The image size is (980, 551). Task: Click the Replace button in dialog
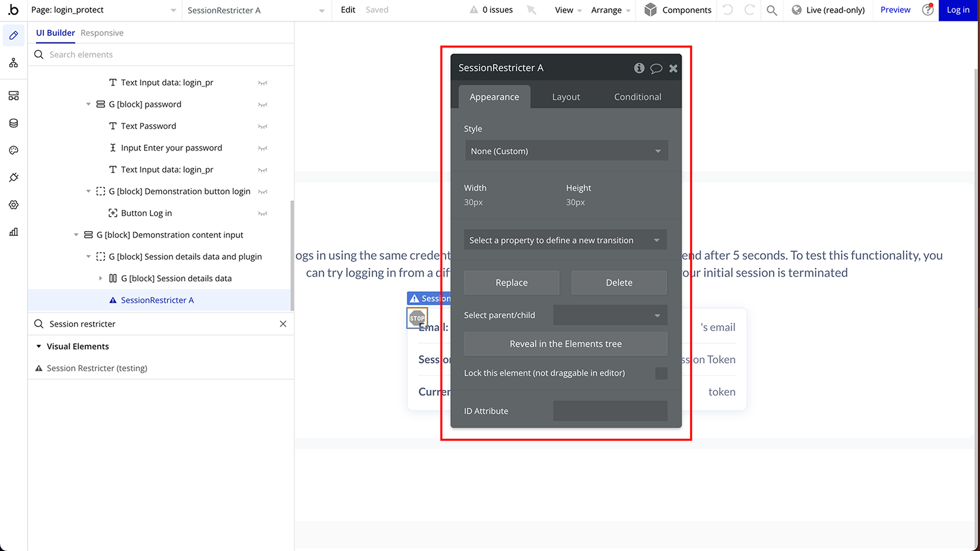pyautogui.click(x=511, y=282)
